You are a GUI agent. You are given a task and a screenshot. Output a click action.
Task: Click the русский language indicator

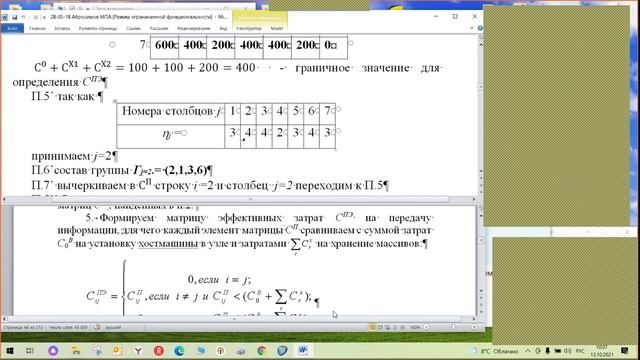coord(113,327)
